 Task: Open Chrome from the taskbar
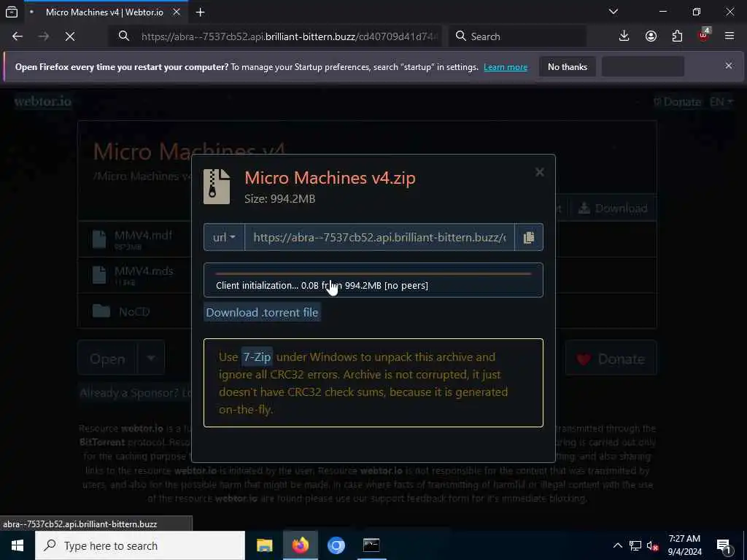[x=336, y=545]
